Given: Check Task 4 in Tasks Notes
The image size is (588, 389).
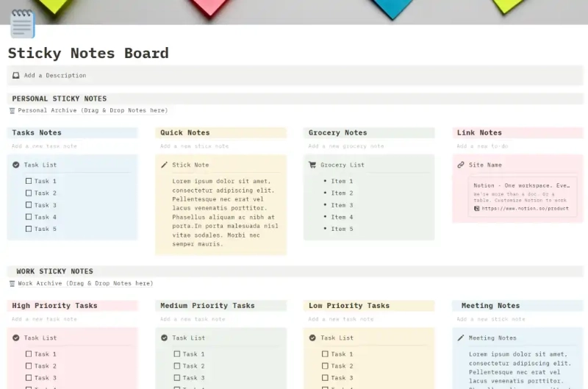Looking at the screenshot, I should point(29,217).
